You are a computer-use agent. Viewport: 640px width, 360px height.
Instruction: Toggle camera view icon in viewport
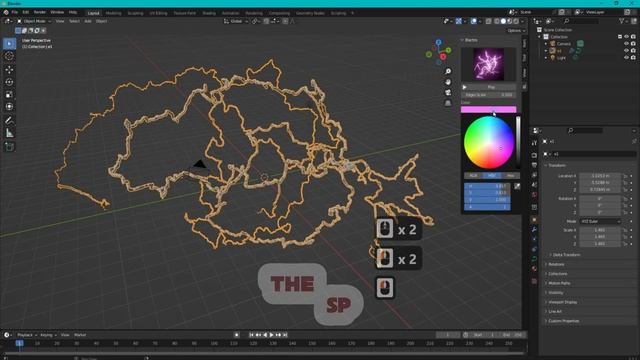tap(448, 93)
